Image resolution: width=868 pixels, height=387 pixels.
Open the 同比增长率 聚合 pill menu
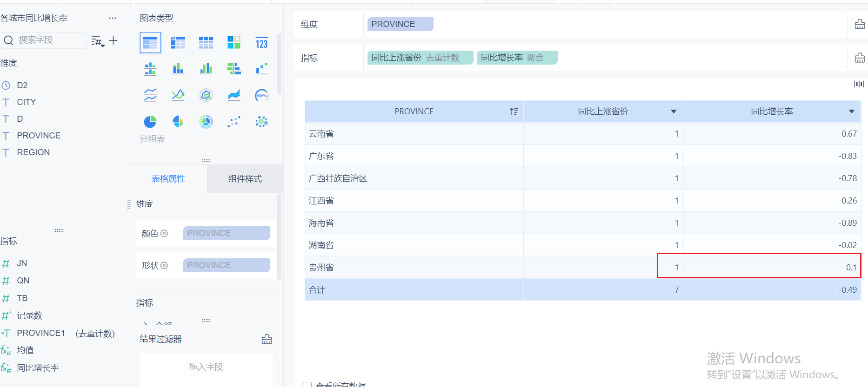(x=517, y=58)
